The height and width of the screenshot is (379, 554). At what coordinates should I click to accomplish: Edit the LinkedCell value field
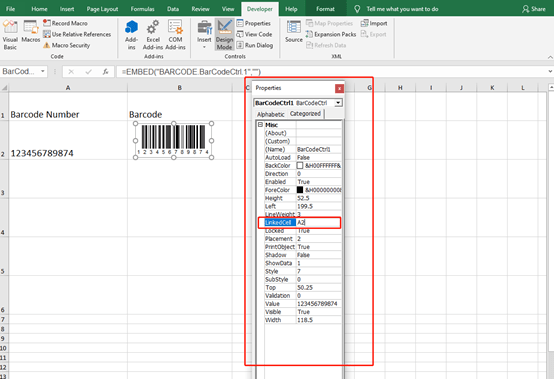click(x=318, y=223)
